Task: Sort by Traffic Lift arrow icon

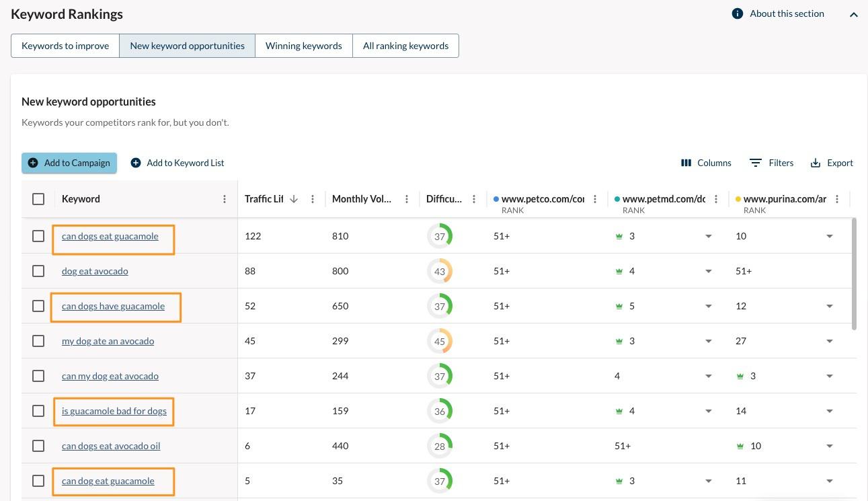Action: point(294,199)
